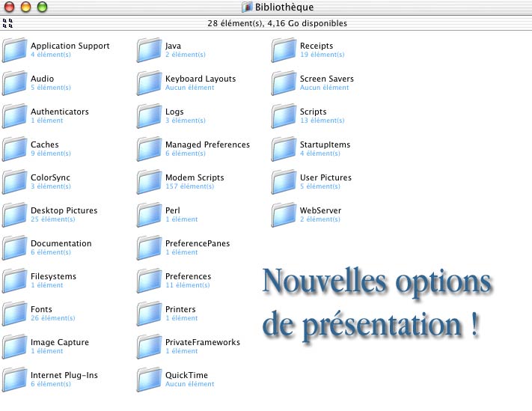This screenshot has height=411, width=532.
Task: Select the Documentation folder icon
Action: click(14, 248)
